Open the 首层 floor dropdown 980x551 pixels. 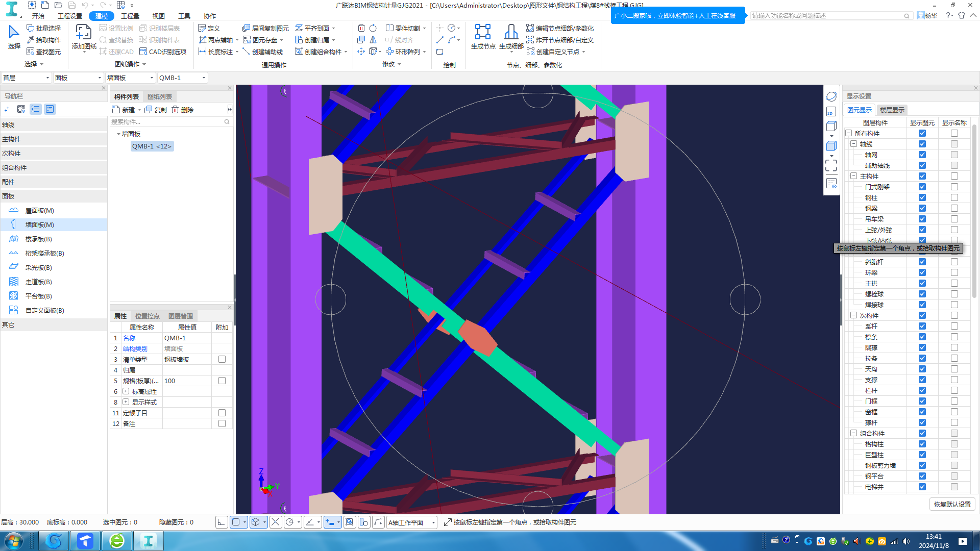[x=26, y=78]
